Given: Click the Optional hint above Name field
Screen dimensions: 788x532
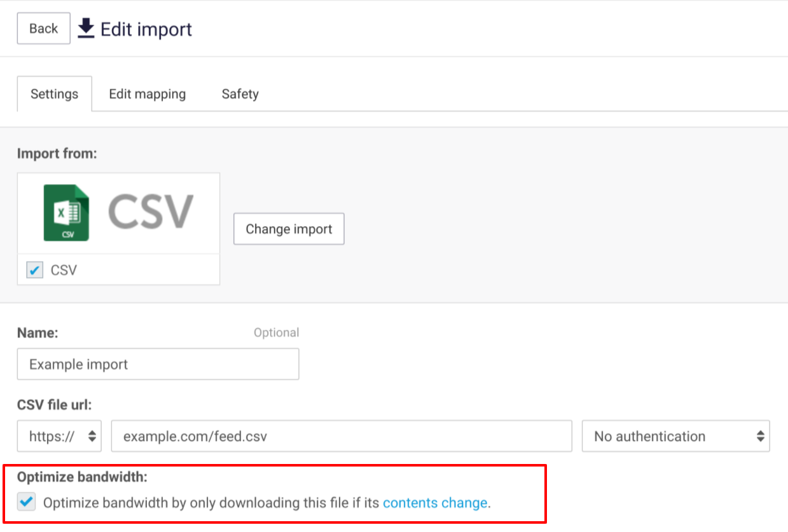Looking at the screenshot, I should tap(276, 332).
